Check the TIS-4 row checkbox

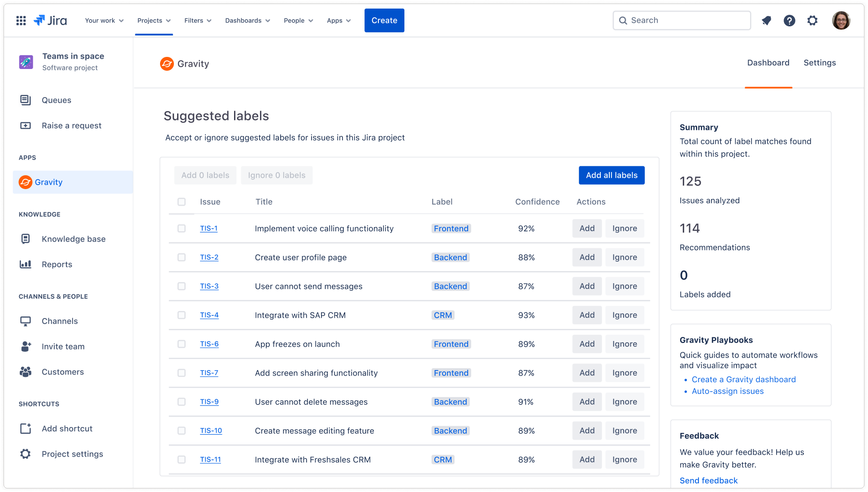(182, 315)
